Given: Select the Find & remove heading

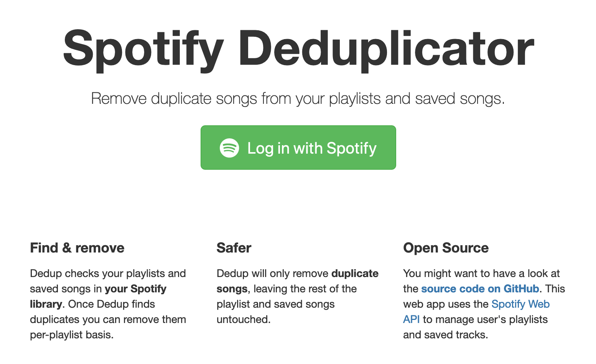Looking at the screenshot, I should click(x=77, y=248).
